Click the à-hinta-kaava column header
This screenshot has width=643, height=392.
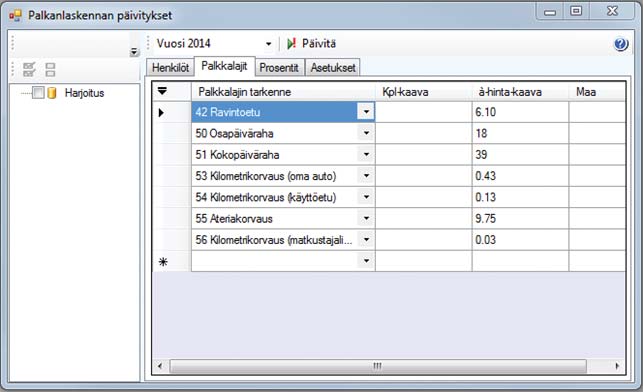pyautogui.click(x=520, y=91)
